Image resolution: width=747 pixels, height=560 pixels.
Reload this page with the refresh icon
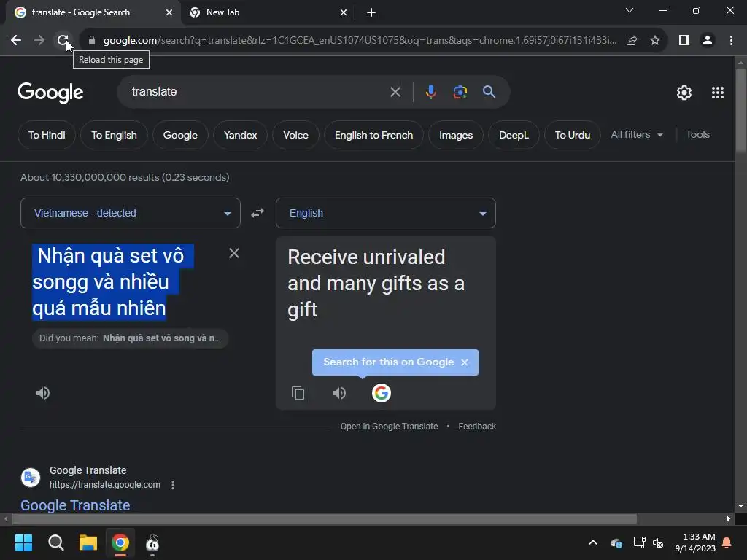point(63,40)
